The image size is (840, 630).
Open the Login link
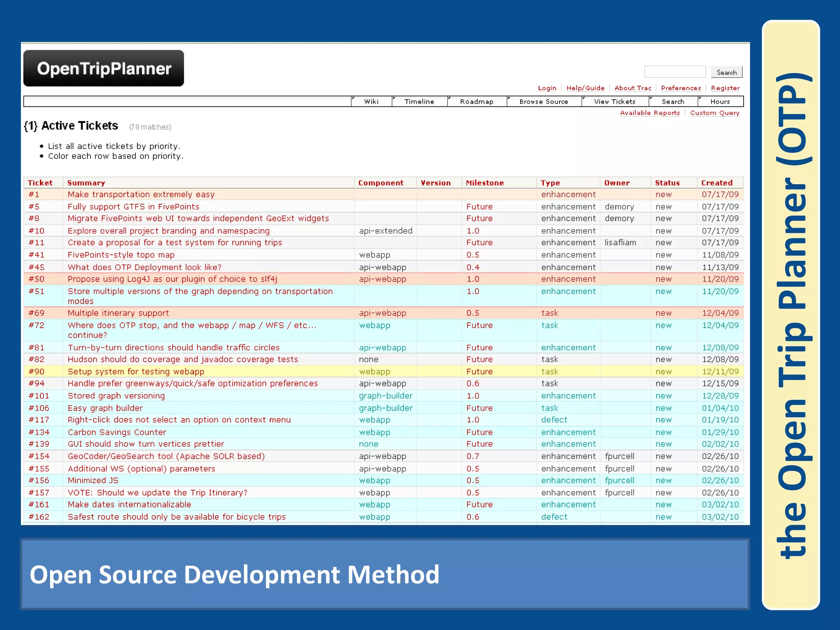(x=547, y=88)
